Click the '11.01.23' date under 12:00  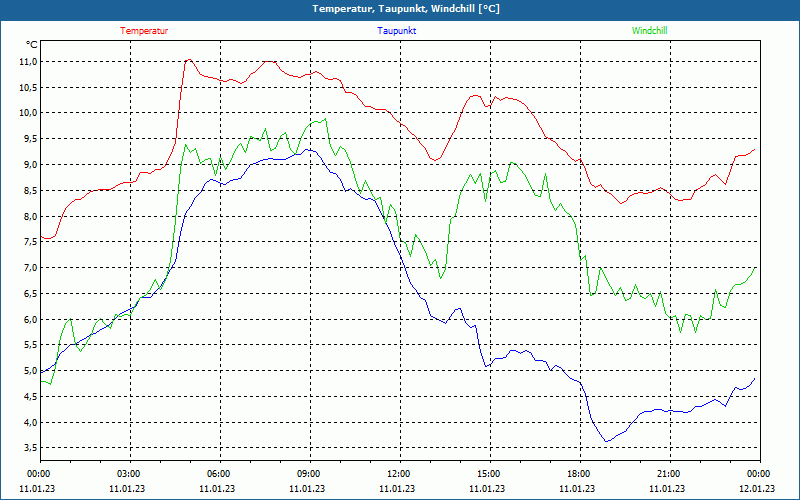click(x=397, y=488)
